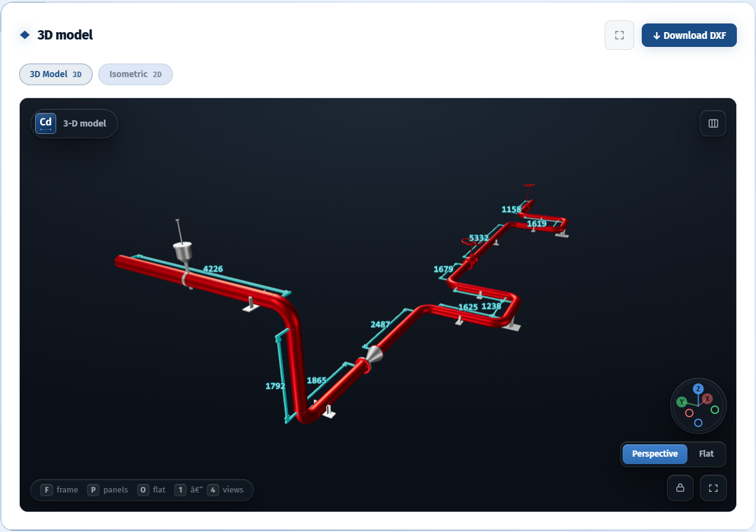Click the green Y axis on gizmo
756x532 pixels.
click(682, 402)
